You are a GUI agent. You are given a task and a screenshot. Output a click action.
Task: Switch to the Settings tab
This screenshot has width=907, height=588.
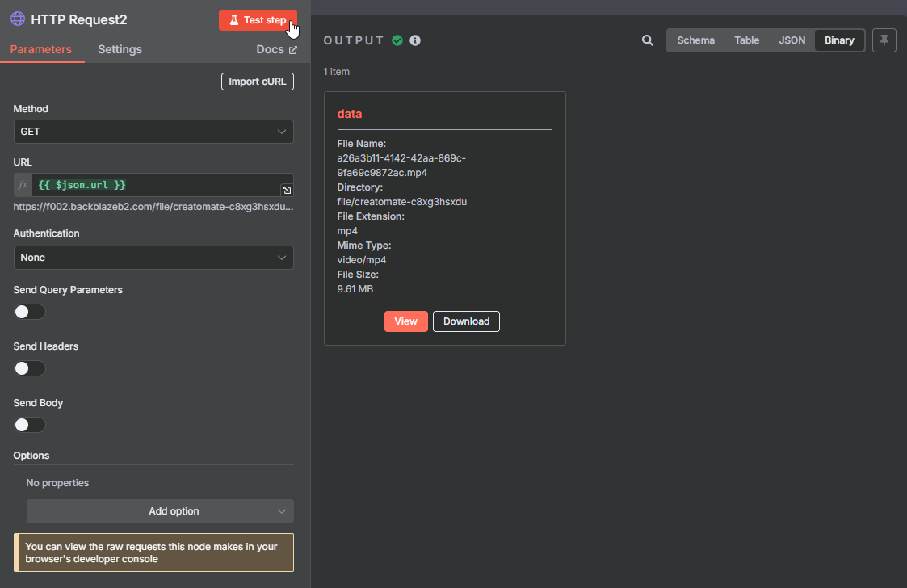tap(120, 49)
